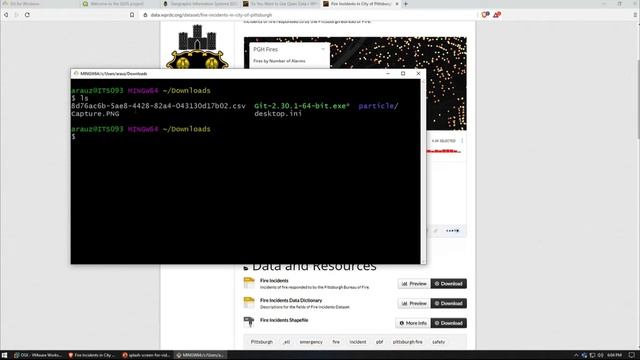The height and width of the screenshot is (360, 640).
Task: Click the 8d76ac6b csv filename in terminal
Action: click(158, 106)
